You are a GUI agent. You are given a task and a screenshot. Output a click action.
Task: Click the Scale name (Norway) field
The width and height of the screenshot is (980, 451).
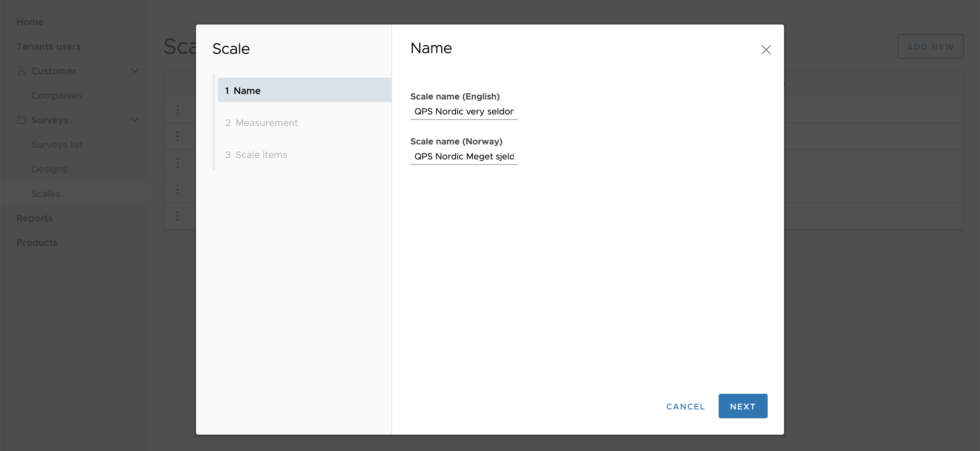click(x=464, y=157)
